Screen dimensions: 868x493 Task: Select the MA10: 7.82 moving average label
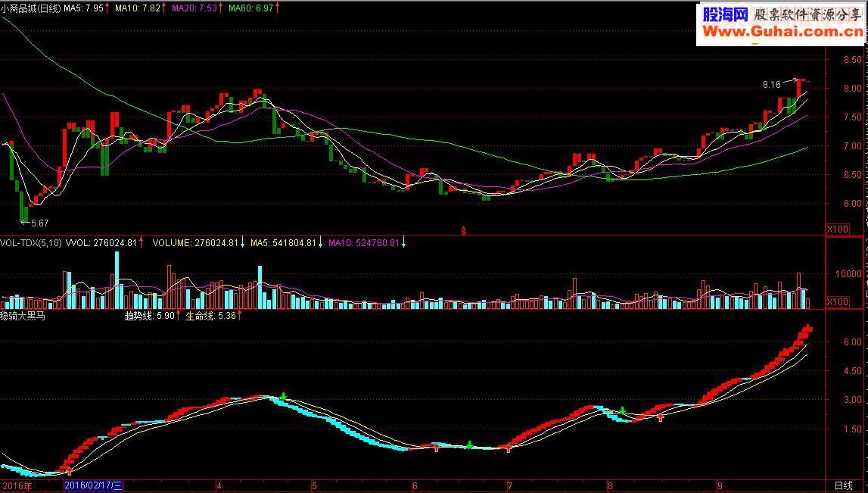click(137, 8)
